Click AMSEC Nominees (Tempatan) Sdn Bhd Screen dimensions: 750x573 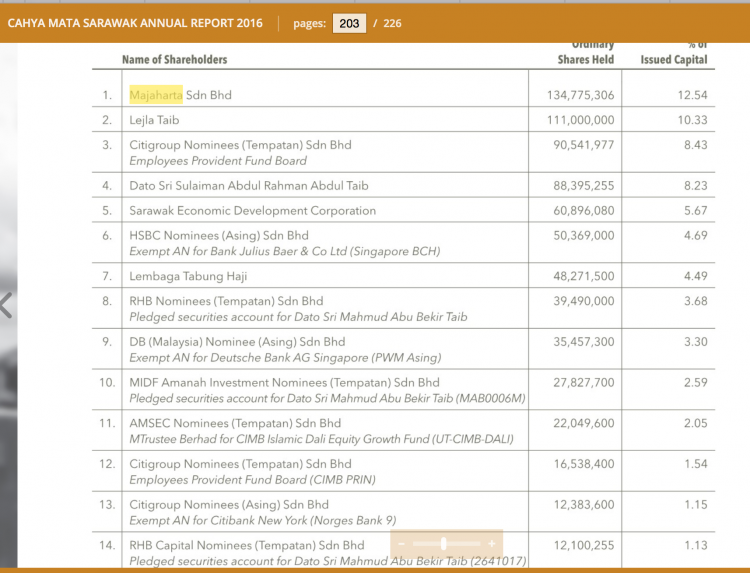click(235, 423)
